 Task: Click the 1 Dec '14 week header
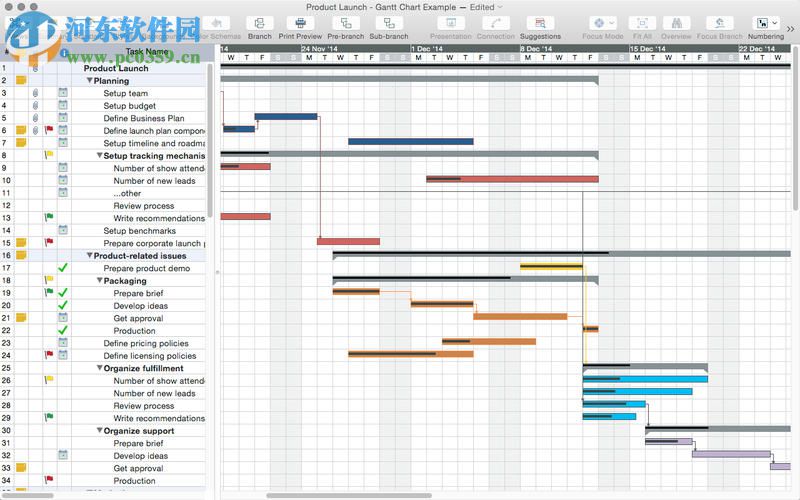465,48
